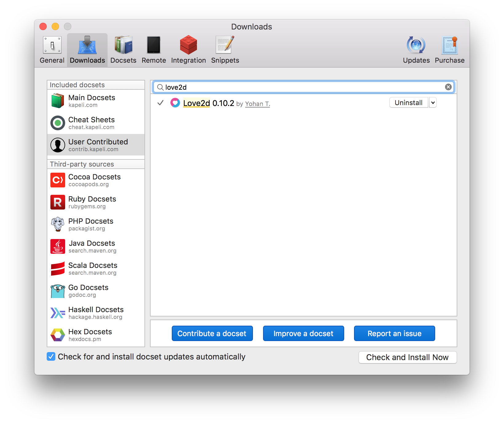504x424 pixels.
Task: Click the Love2d heart docset icon
Action: [x=175, y=103]
